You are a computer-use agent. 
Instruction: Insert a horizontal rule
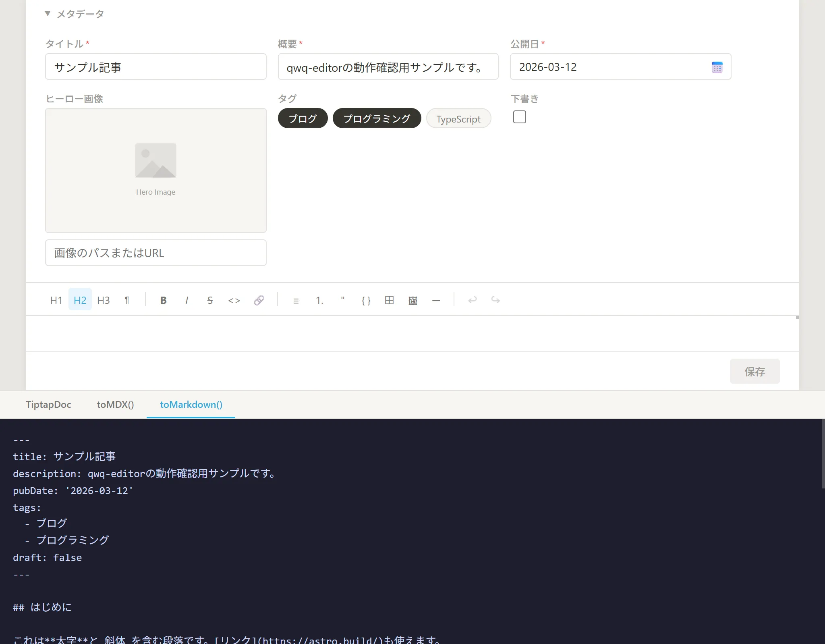coord(436,300)
